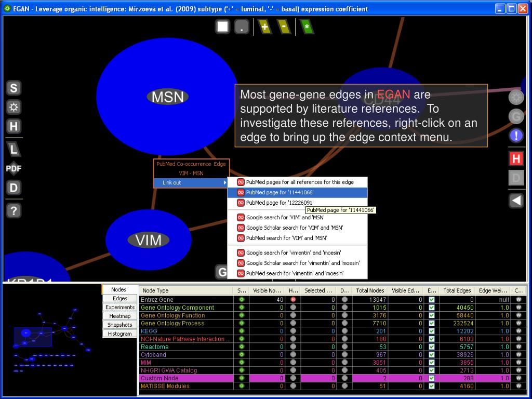Screen dimensions: 532x399
Task: Toggle the green S-column dot for MIM
Action: click(242, 362)
